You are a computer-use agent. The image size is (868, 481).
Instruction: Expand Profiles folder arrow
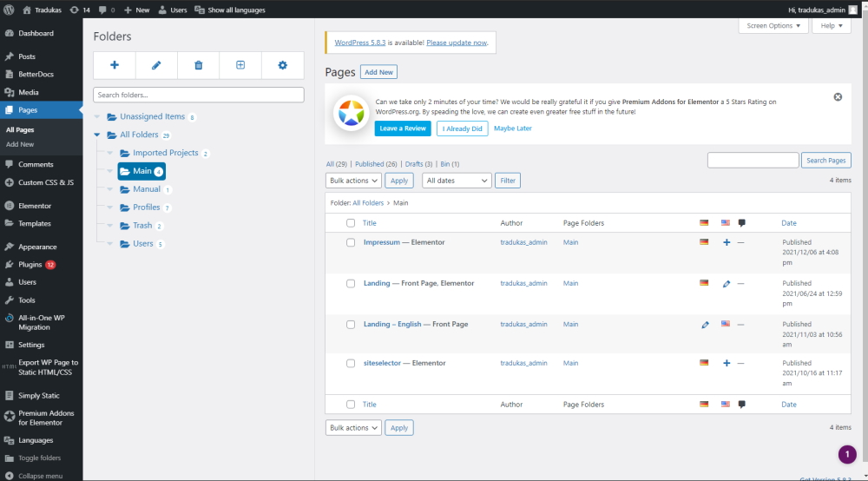point(110,208)
